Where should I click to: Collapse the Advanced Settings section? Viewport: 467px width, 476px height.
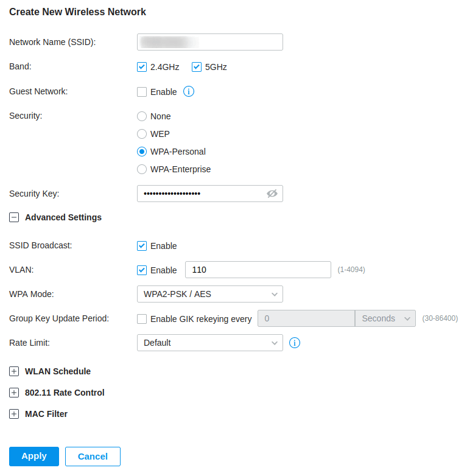coord(14,217)
